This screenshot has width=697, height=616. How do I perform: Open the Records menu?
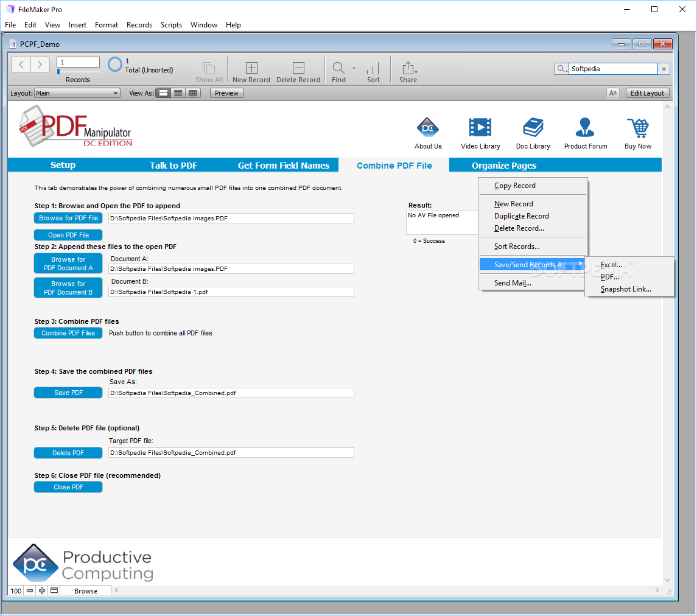point(139,25)
